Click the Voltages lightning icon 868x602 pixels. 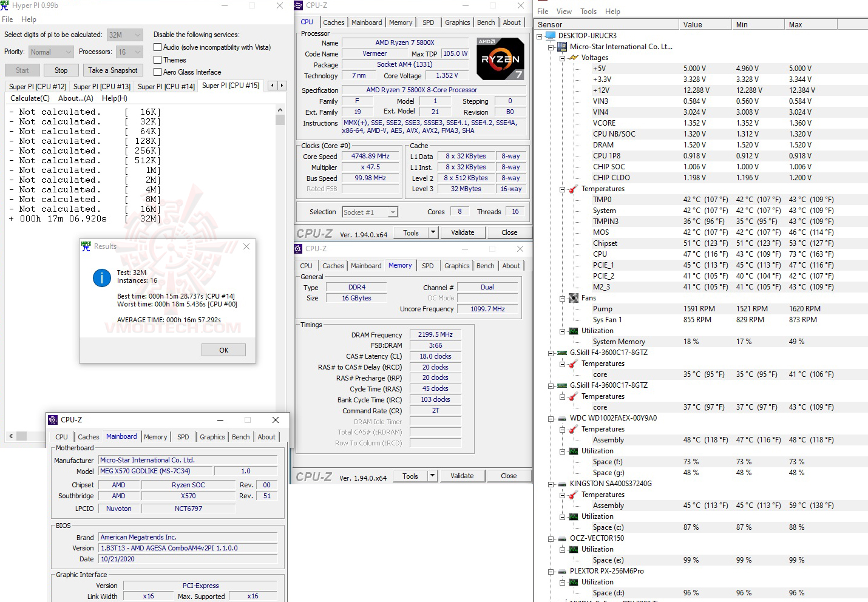pos(574,58)
